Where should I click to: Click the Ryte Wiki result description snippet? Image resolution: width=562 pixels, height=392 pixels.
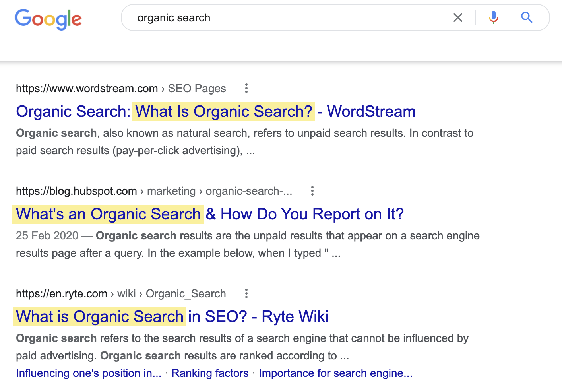point(242,347)
